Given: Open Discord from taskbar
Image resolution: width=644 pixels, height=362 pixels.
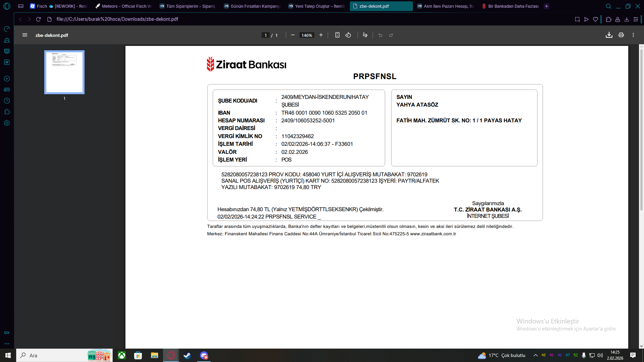Looking at the screenshot, I should tap(204, 355).
